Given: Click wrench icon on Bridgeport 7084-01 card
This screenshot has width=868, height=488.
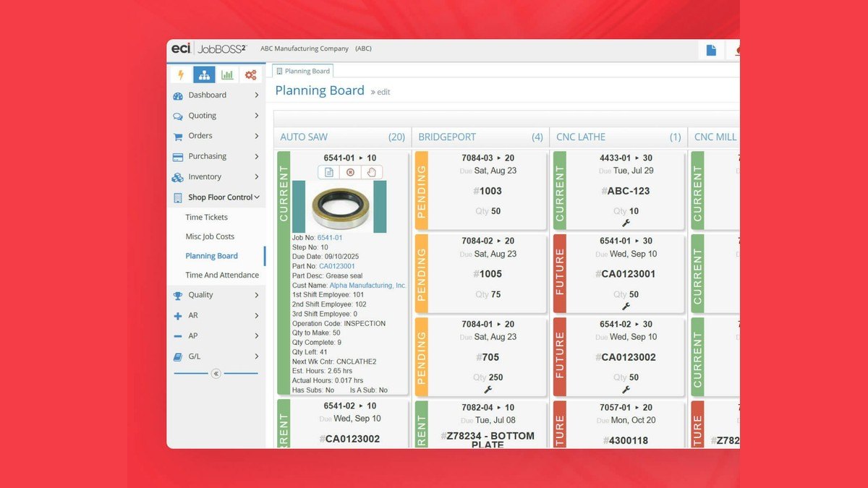Looking at the screenshot, I should click(488, 389).
